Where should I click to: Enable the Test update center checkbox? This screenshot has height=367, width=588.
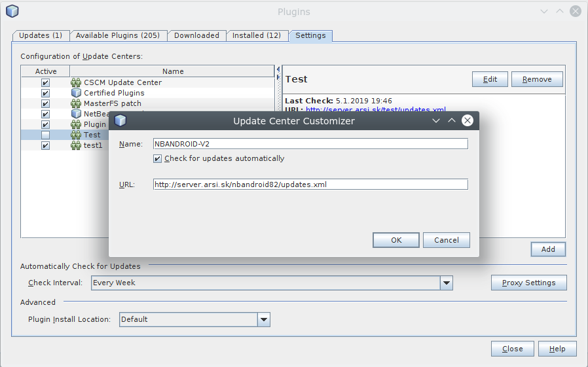click(x=45, y=135)
